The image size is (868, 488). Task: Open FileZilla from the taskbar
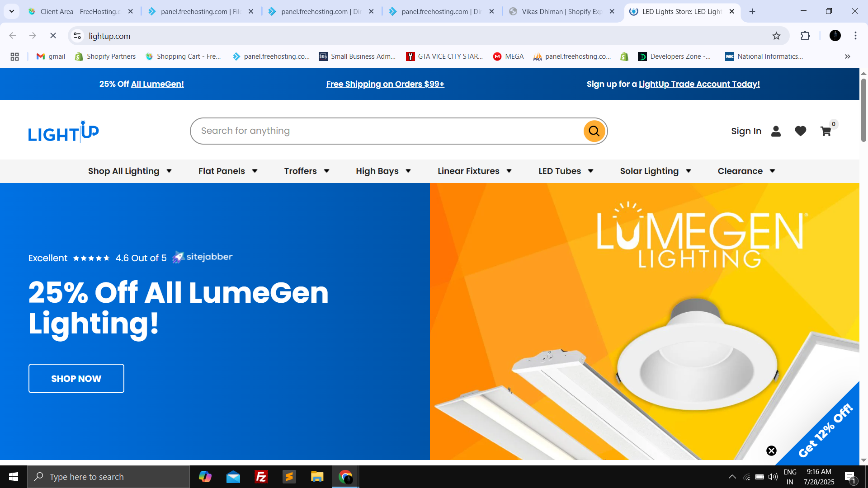[261, 477]
